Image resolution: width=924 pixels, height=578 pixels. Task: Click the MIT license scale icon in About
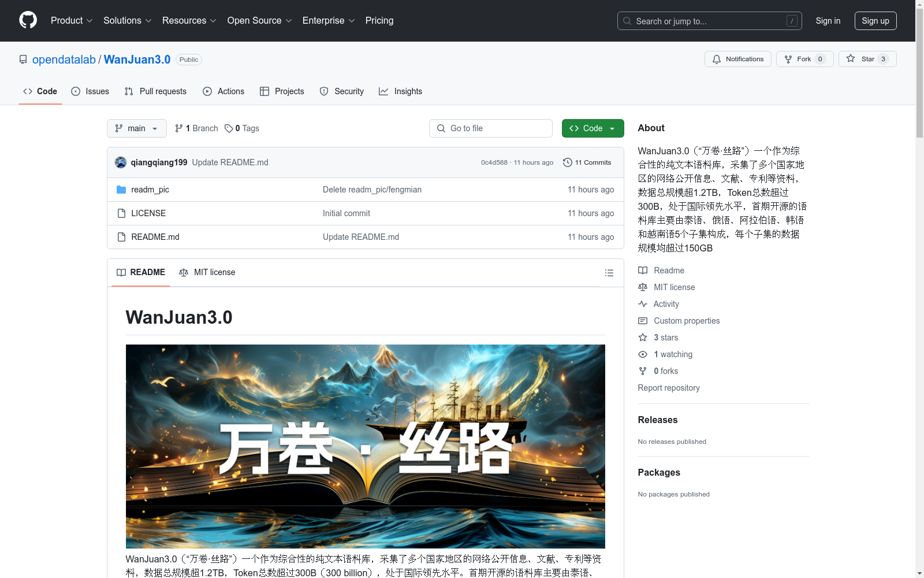coord(643,287)
